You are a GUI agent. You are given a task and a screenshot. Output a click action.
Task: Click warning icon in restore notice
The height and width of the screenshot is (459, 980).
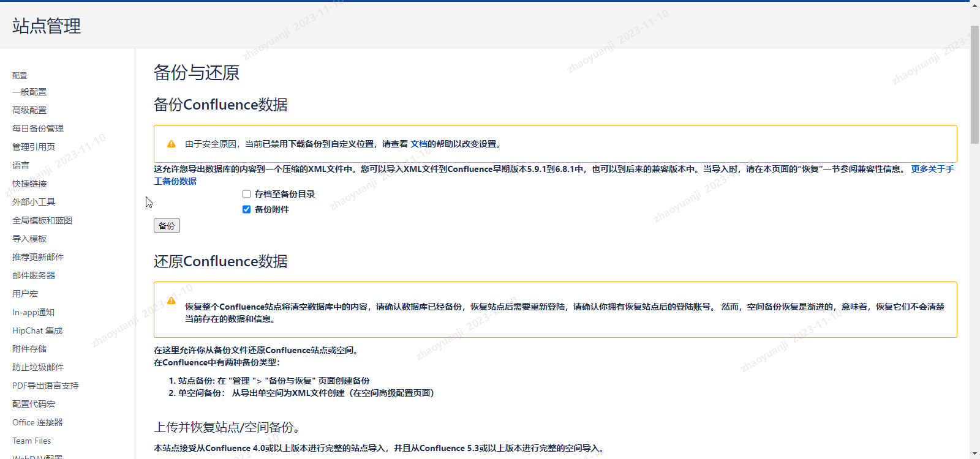coord(171,300)
